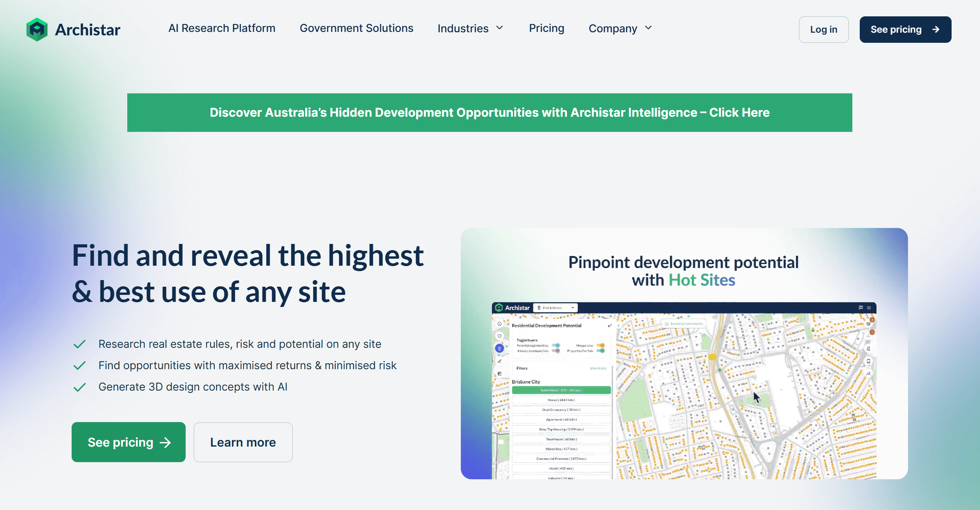Expand the Industries dropdown chevron
Screen dimensions: 980x510
500,28
